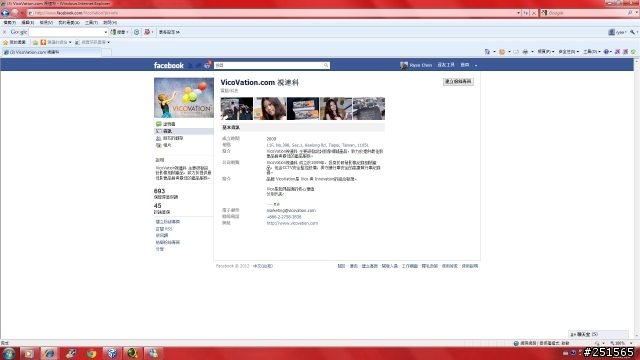
Task: Click the button at top right of the page
Action: pyautogui.click(x=458, y=82)
